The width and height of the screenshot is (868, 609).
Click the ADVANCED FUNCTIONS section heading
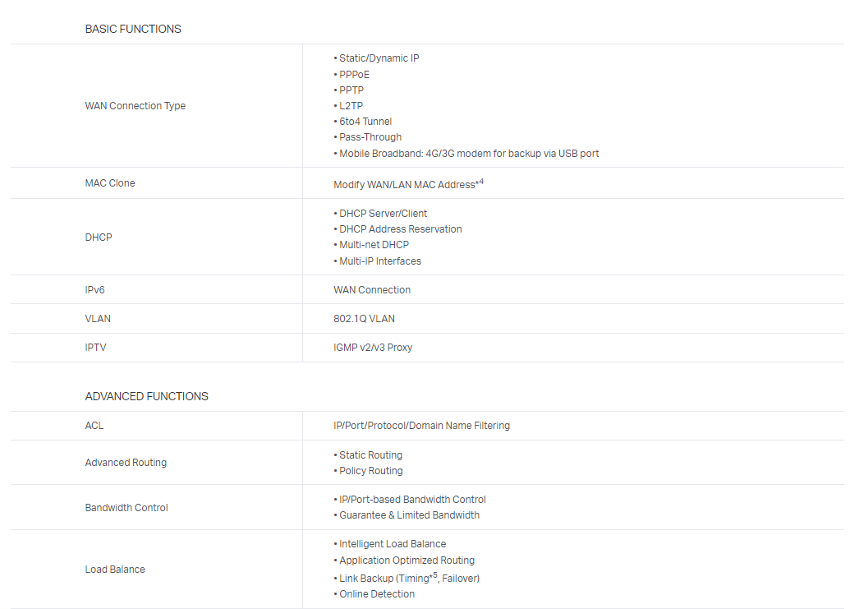point(146,396)
